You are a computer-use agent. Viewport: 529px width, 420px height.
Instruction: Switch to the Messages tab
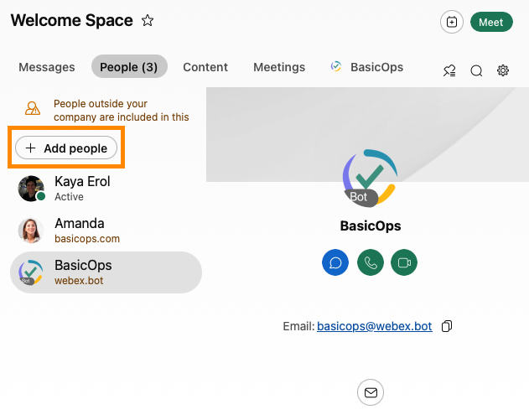47,67
